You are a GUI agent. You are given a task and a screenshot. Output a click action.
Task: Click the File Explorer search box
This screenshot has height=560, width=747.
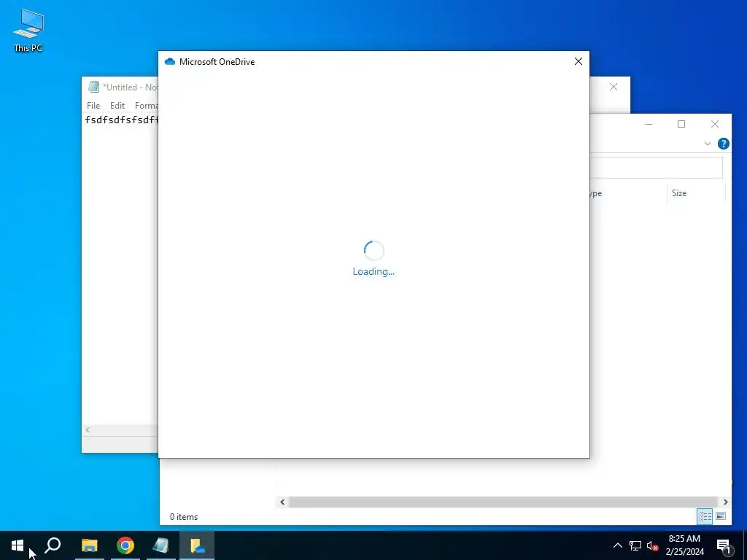[x=656, y=168]
